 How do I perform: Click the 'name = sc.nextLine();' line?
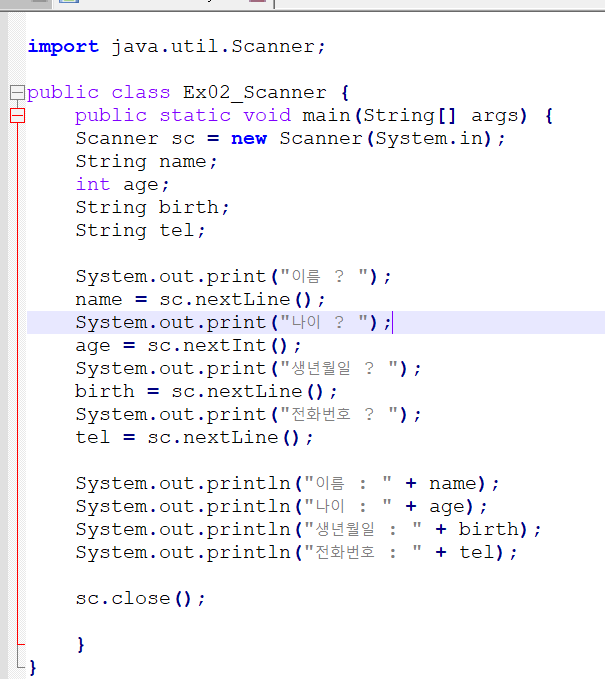(x=200, y=299)
